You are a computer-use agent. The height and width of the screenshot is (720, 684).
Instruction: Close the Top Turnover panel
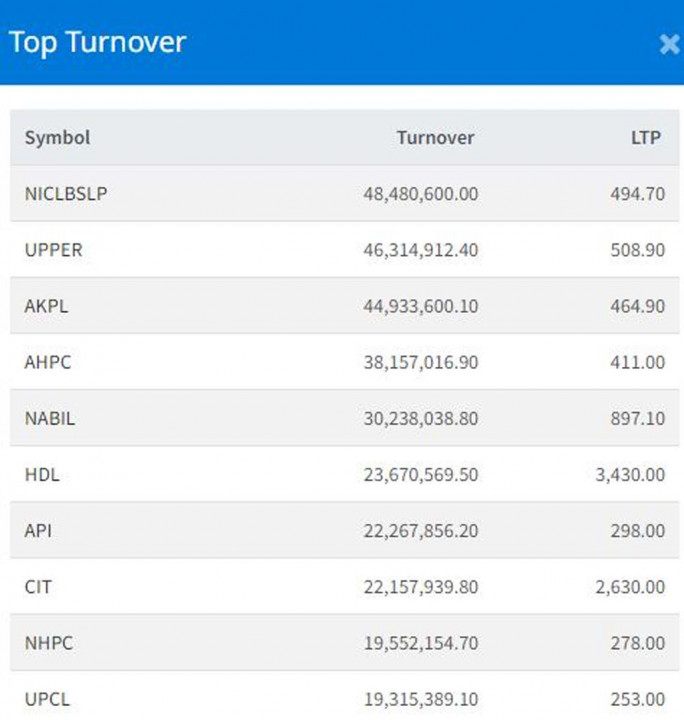coord(668,44)
